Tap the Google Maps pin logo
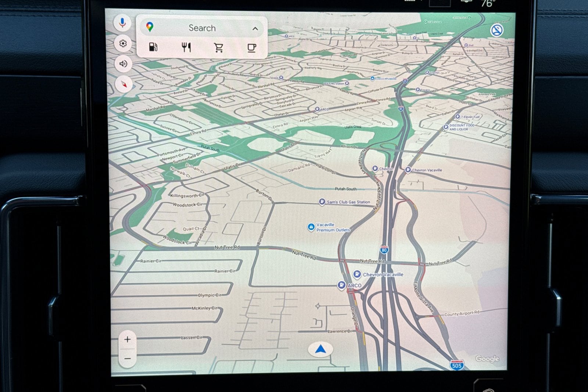The width and height of the screenshot is (588, 392). (150, 27)
